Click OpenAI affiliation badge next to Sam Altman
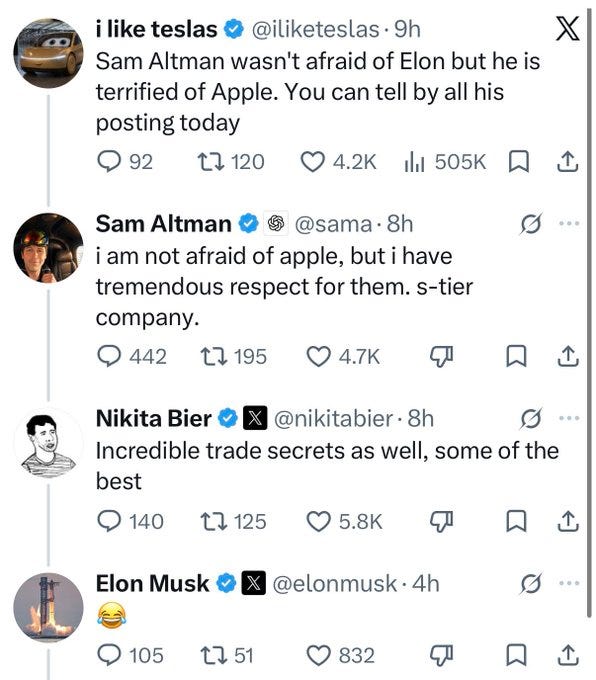The image size is (596, 680). 276,224
